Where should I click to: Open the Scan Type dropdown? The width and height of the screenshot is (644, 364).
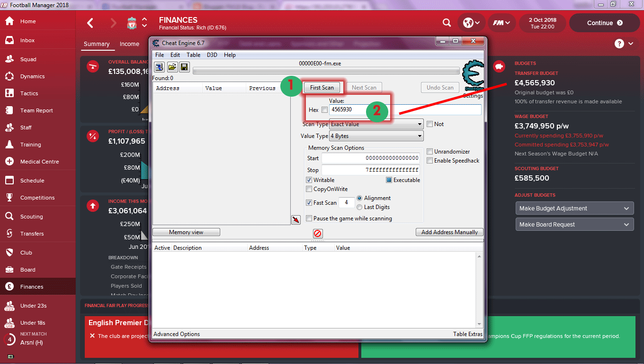tap(376, 124)
